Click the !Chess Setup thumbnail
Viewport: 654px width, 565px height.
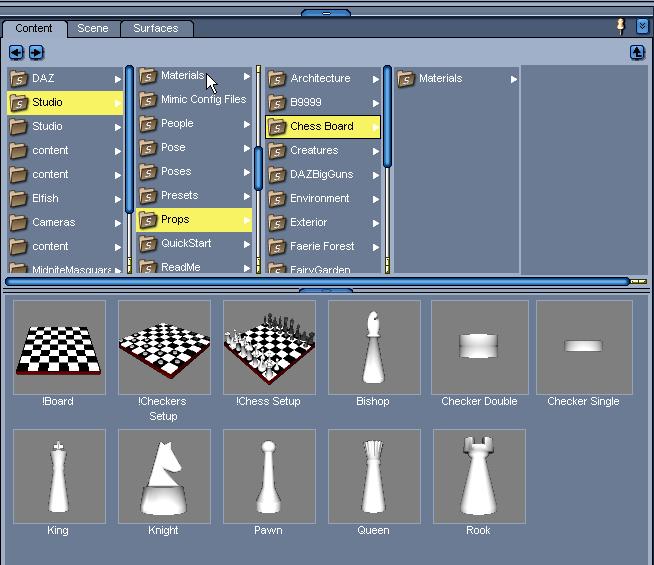pyautogui.click(x=269, y=348)
